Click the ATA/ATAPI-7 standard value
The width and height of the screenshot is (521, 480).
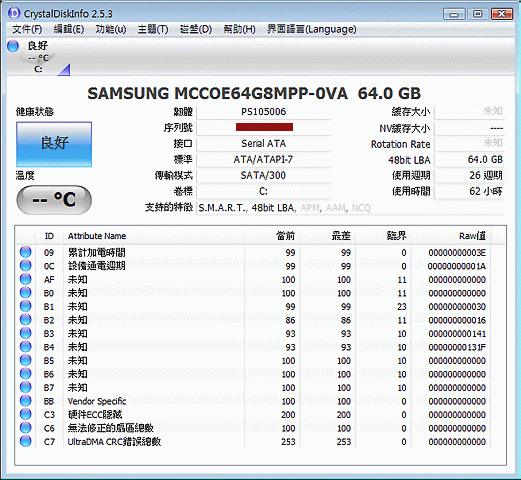(x=263, y=160)
